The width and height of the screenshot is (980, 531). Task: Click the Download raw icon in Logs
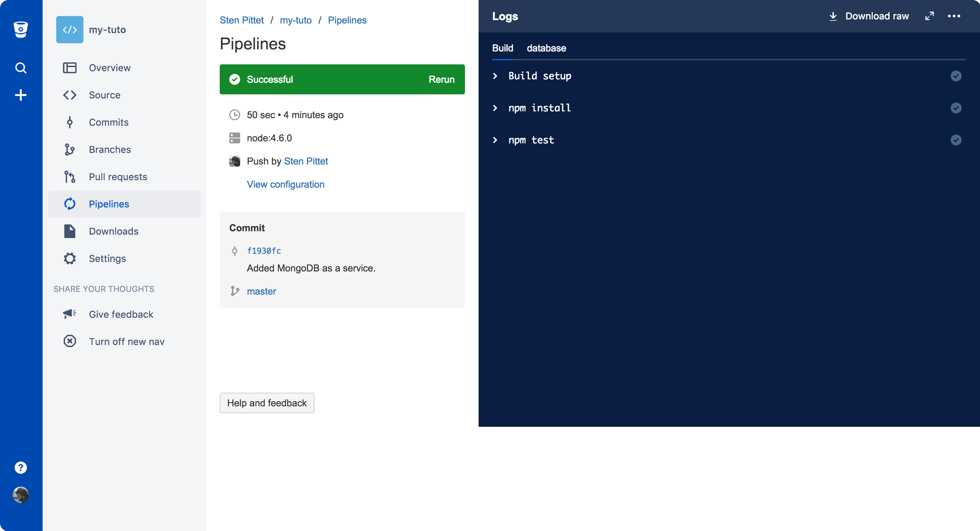click(833, 16)
